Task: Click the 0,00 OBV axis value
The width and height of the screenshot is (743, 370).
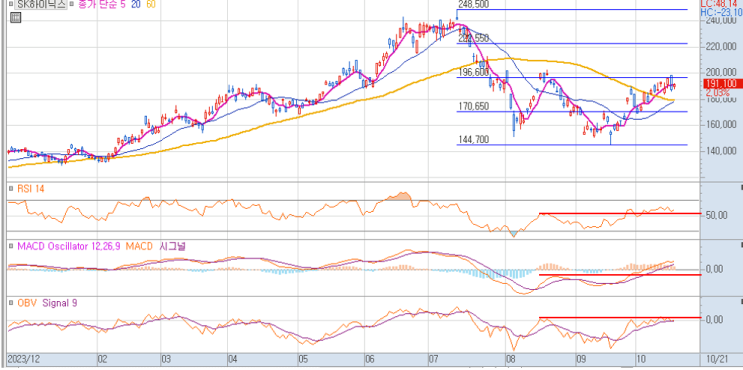Action: point(715,320)
